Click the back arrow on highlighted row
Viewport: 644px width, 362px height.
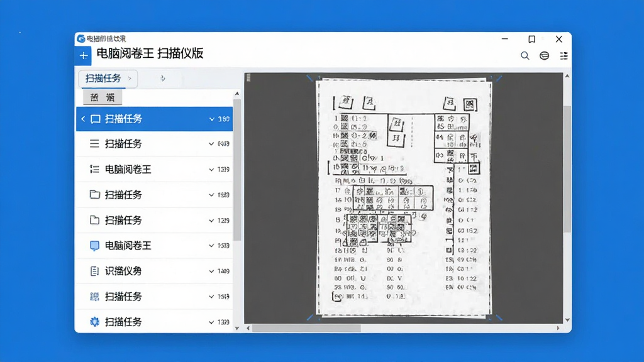[83, 119]
